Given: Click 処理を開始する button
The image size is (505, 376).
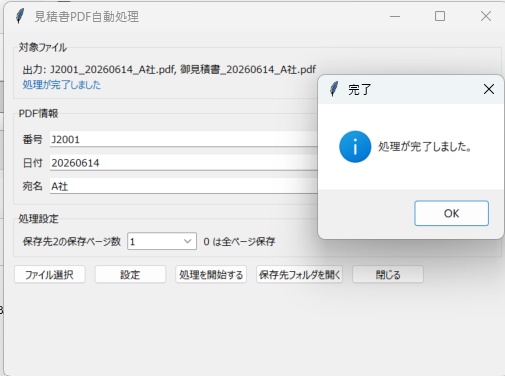Looking at the screenshot, I should point(211,275).
